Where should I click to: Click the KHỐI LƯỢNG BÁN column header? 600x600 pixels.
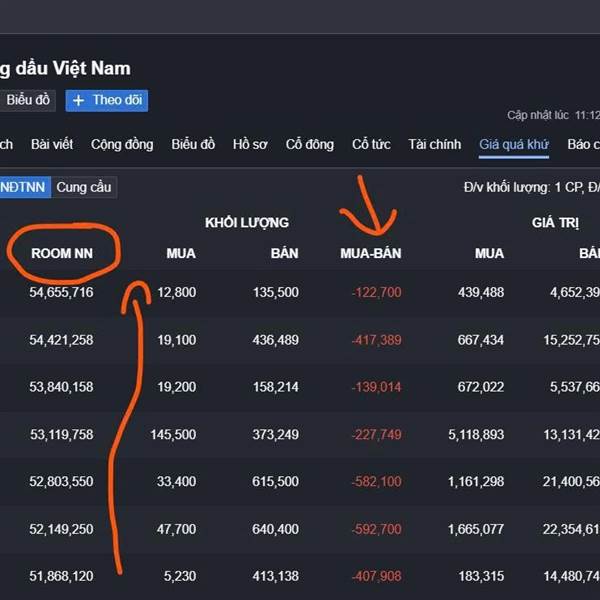point(285,253)
